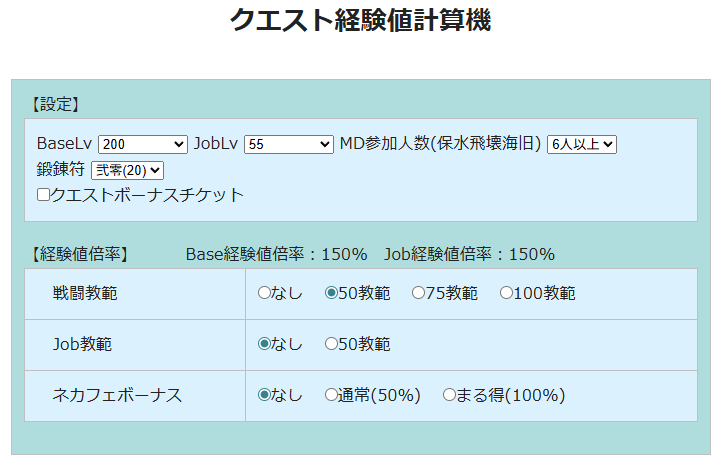
Task: Choose まる得(100%) for ネカフェボーナス
Action: tap(450, 395)
